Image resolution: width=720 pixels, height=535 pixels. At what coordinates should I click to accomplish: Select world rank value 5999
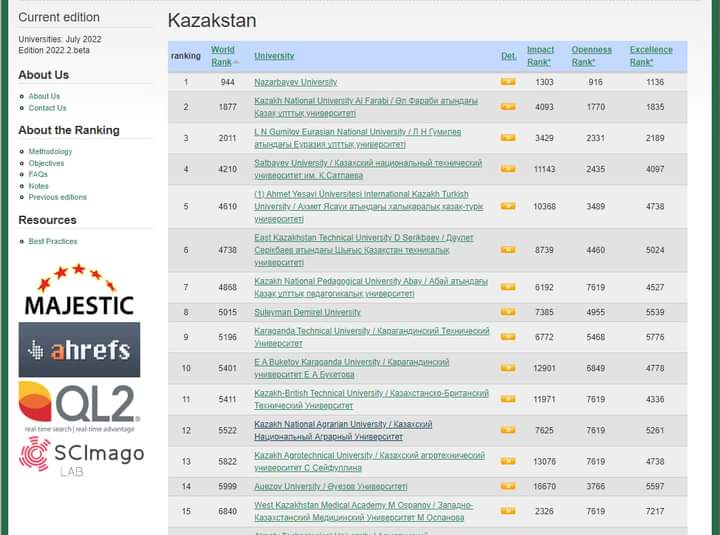(227, 486)
